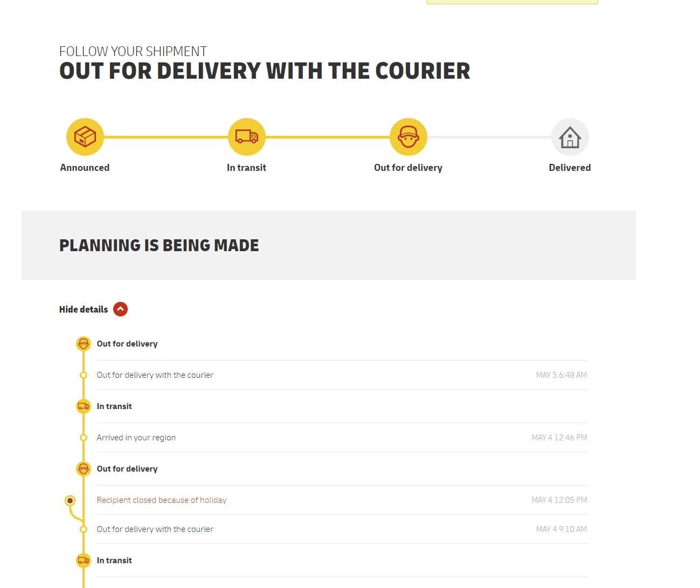Screen dimensions: 700x588
Task: Click the Out for delivery courier face icon
Action: tap(408, 137)
